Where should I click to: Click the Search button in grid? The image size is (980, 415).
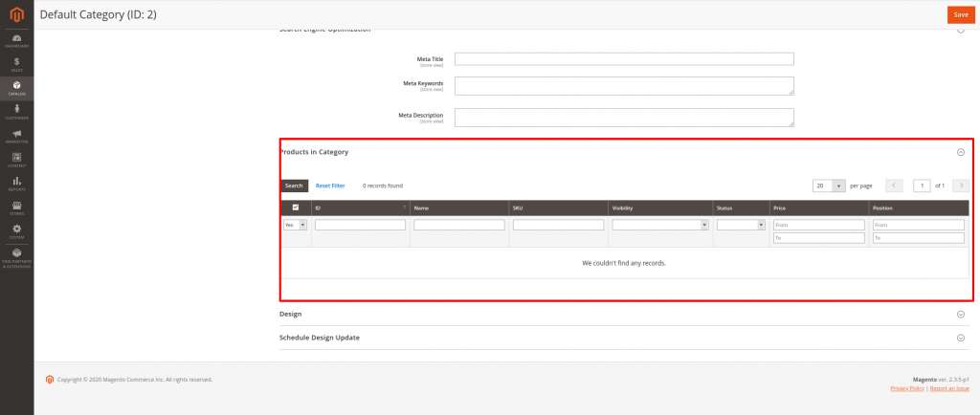coord(294,186)
